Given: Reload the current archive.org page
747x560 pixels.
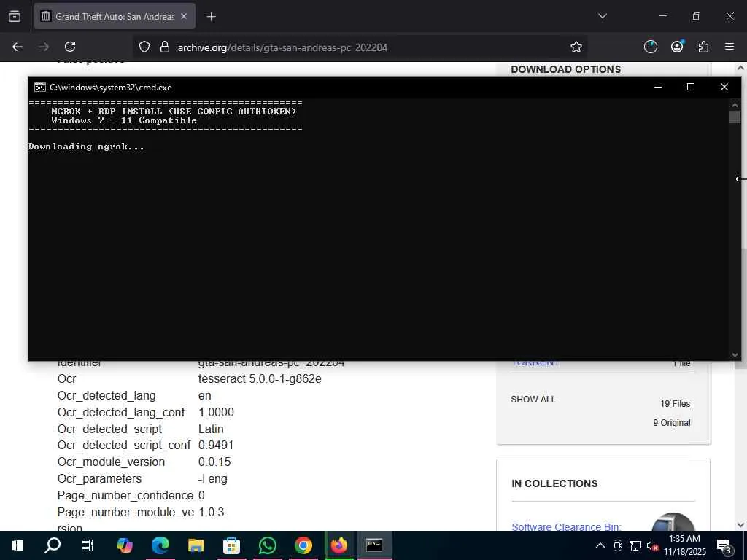Looking at the screenshot, I should tap(70, 47).
